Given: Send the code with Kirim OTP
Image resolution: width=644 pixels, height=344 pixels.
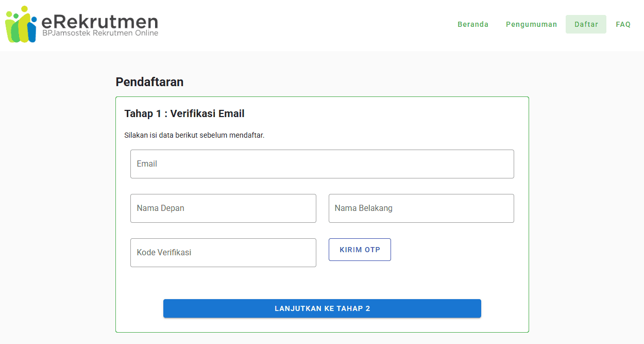Looking at the screenshot, I should tap(360, 250).
